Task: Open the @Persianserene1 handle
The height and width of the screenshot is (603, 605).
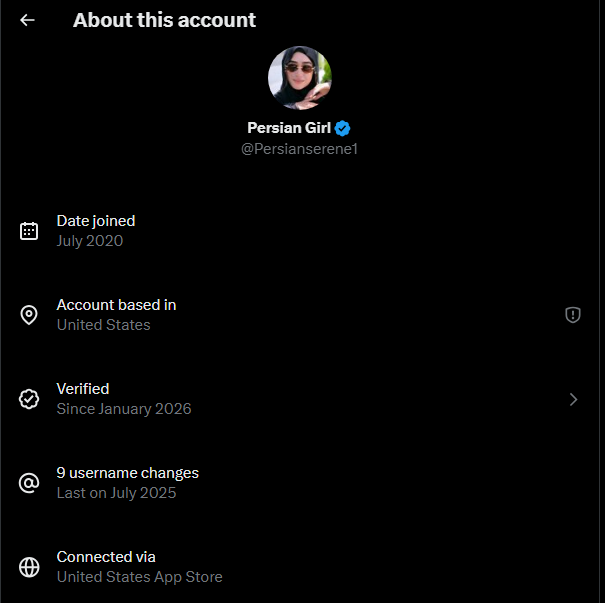Action: tap(299, 149)
